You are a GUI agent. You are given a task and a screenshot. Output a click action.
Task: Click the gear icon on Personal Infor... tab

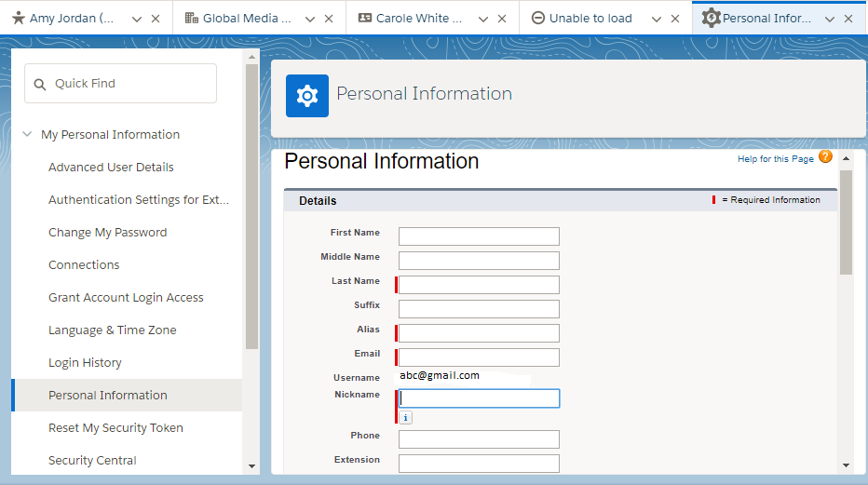coord(712,18)
